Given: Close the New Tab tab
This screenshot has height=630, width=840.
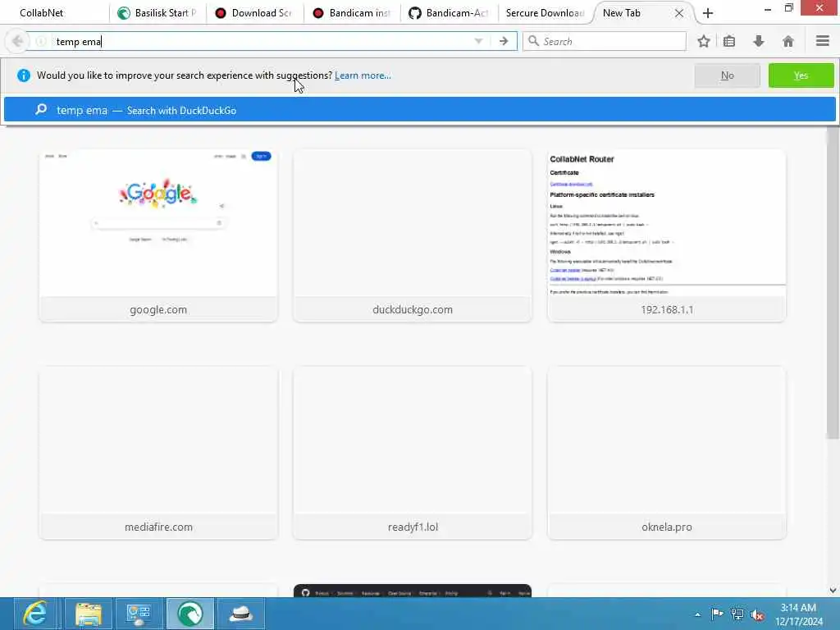Looking at the screenshot, I should pos(678,13).
